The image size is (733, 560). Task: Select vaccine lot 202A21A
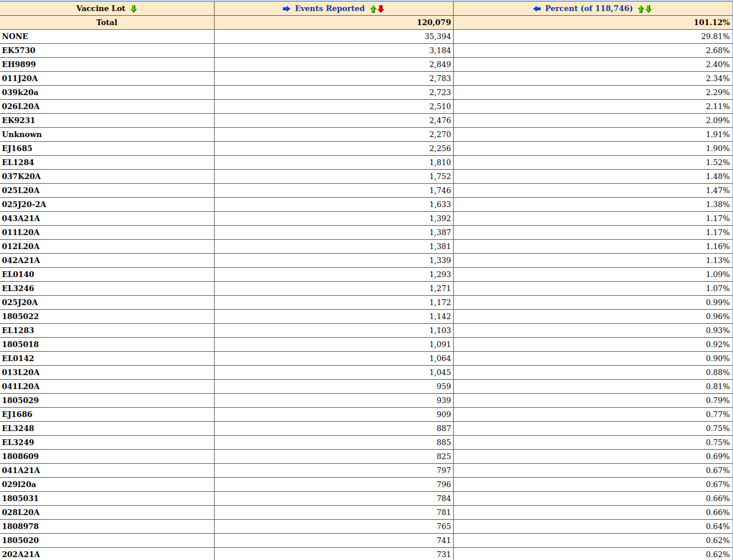pos(21,554)
